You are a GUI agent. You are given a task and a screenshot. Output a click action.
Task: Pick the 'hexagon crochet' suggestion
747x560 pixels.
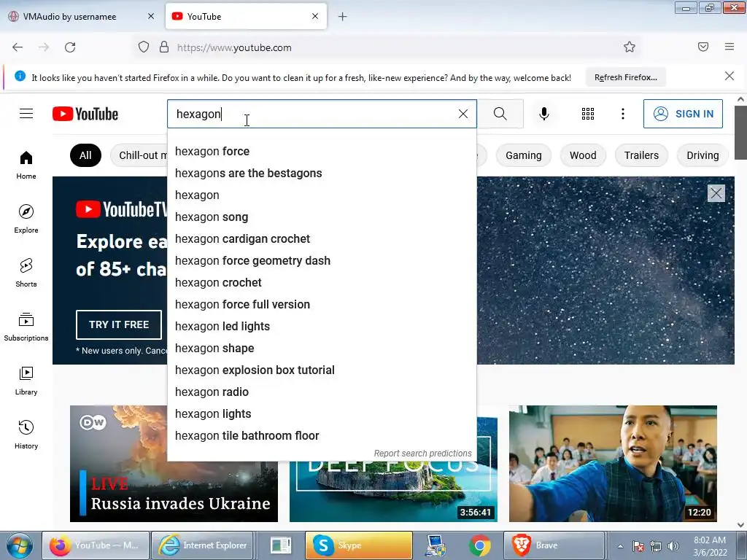pos(322,283)
